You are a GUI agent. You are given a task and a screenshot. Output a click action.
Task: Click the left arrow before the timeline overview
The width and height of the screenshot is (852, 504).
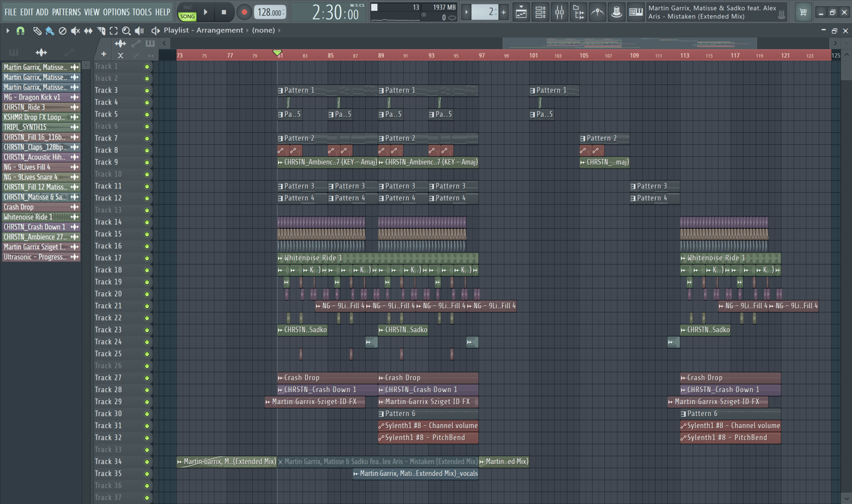click(164, 43)
